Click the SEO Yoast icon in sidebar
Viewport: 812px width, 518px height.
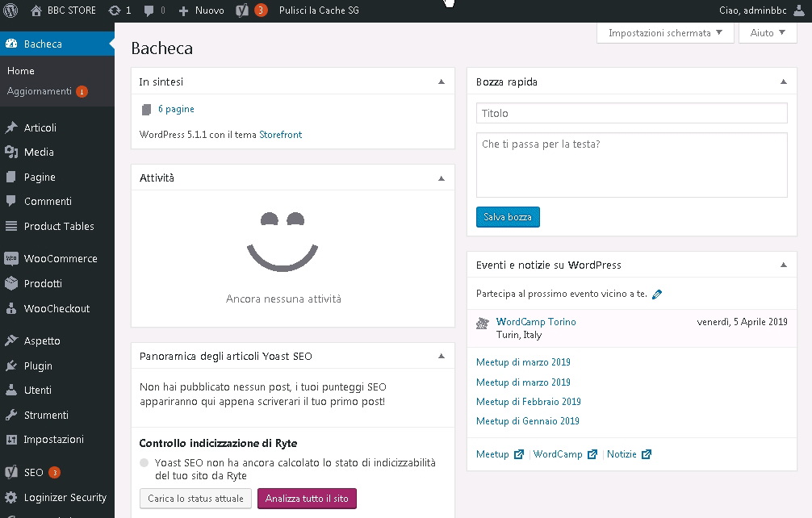[x=10, y=472]
